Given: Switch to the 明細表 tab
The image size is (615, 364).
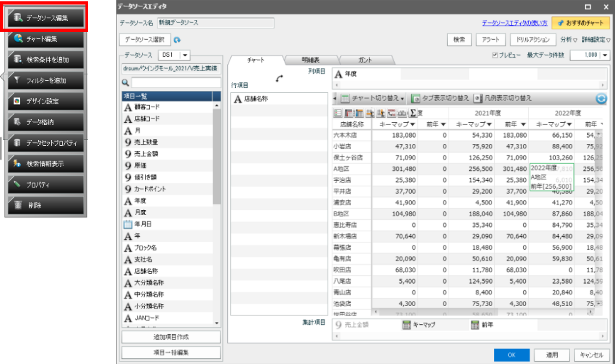Looking at the screenshot, I should coord(311,60).
